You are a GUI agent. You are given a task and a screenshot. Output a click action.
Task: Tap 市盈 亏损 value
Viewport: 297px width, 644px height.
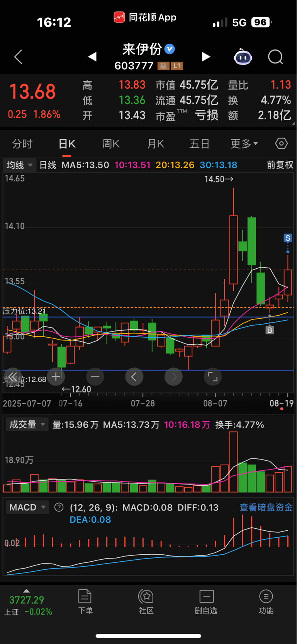pos(187,115)
